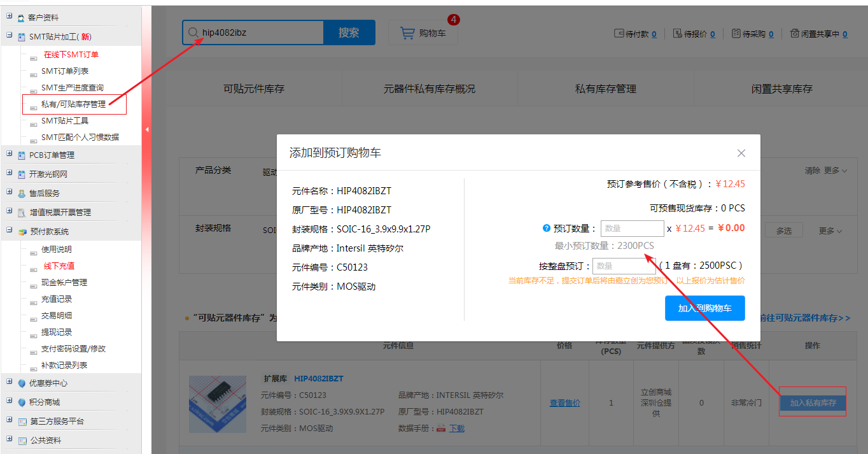Click the PDF datasheet icon next to 下载
The height and width of the screenshot is (454, 868).
coord(440,429)
